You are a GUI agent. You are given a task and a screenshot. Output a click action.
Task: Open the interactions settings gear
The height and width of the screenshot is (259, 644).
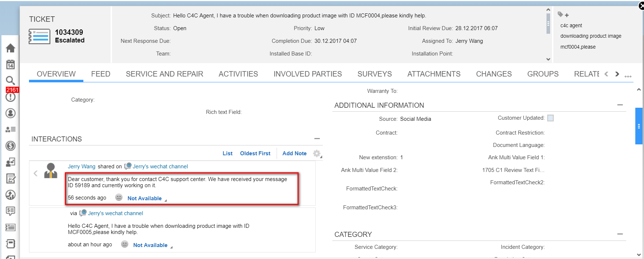point(317,153)
